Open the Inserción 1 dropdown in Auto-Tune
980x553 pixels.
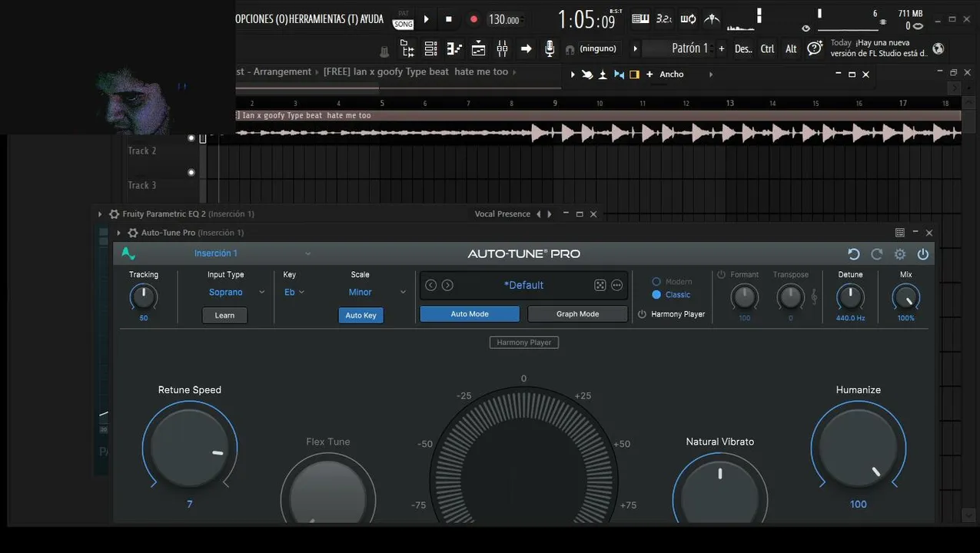tap(252, 253)
